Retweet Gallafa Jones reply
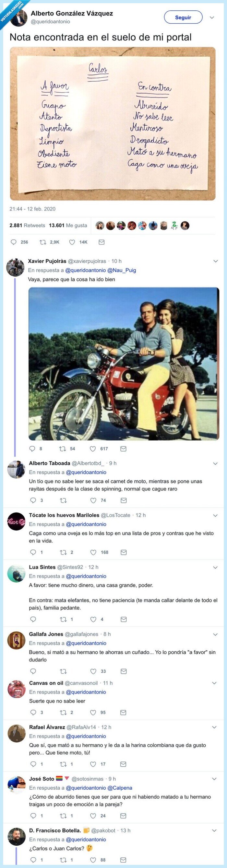The width and height of the screenshot is (227, 868). [x=63, y=671]
